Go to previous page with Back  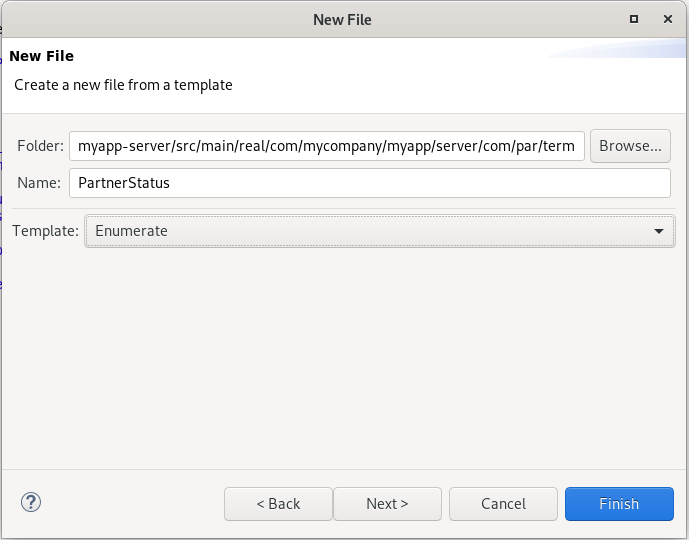tap(278, 504)
